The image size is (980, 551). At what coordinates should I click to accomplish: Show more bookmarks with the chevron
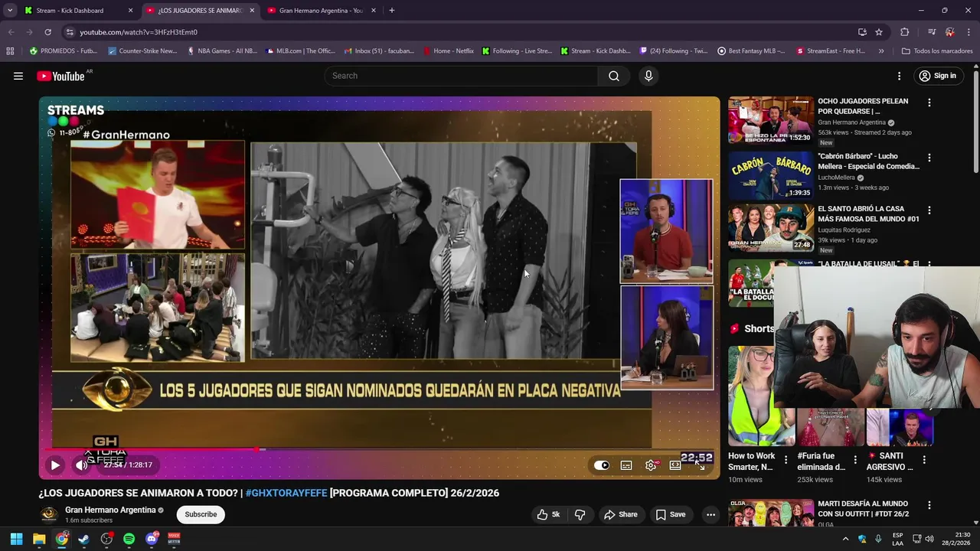click(881, 51)
